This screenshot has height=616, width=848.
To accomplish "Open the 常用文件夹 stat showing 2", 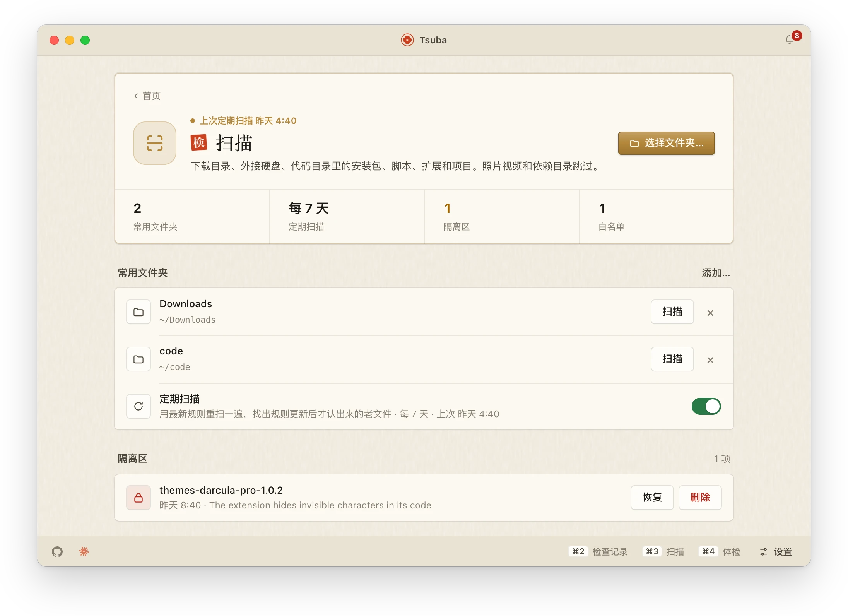I will (x=192, y=216).
